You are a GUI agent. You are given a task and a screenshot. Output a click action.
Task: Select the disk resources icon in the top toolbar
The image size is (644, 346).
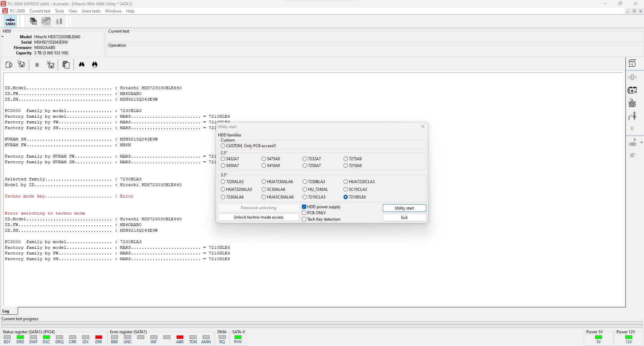click(46, 21)
